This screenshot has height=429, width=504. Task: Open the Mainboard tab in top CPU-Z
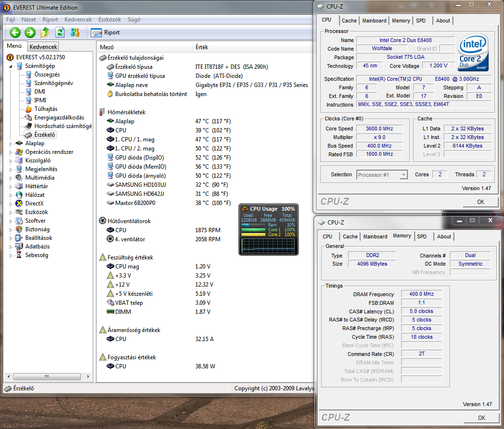point(374,21)
